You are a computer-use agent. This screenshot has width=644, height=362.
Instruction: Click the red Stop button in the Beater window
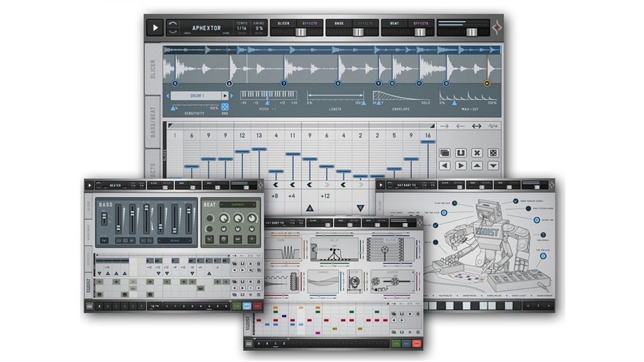click(257, 306)
